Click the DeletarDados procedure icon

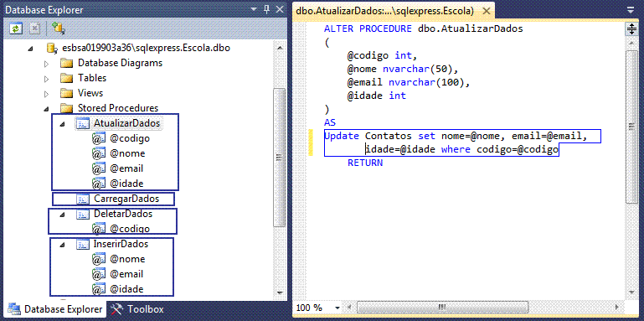coord(83,214)
